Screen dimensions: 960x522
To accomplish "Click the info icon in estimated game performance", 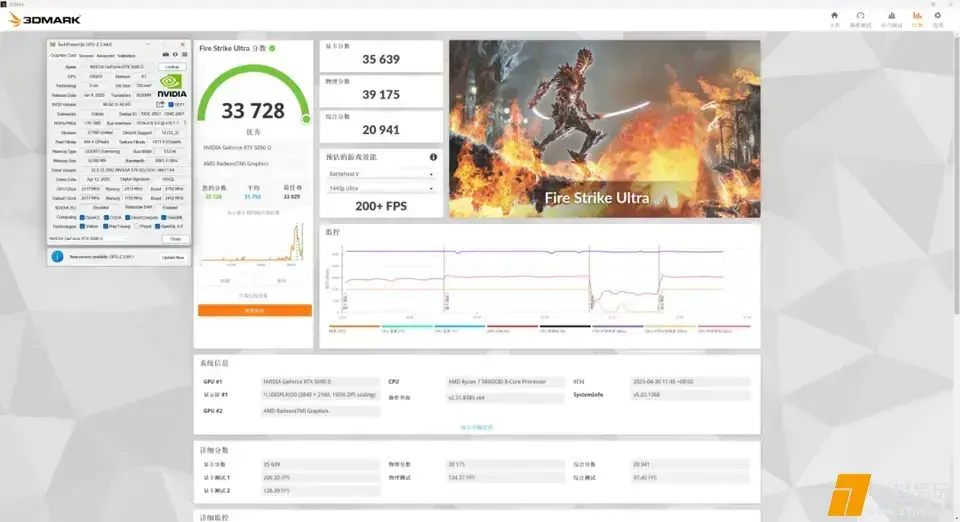I will point(433,157).
